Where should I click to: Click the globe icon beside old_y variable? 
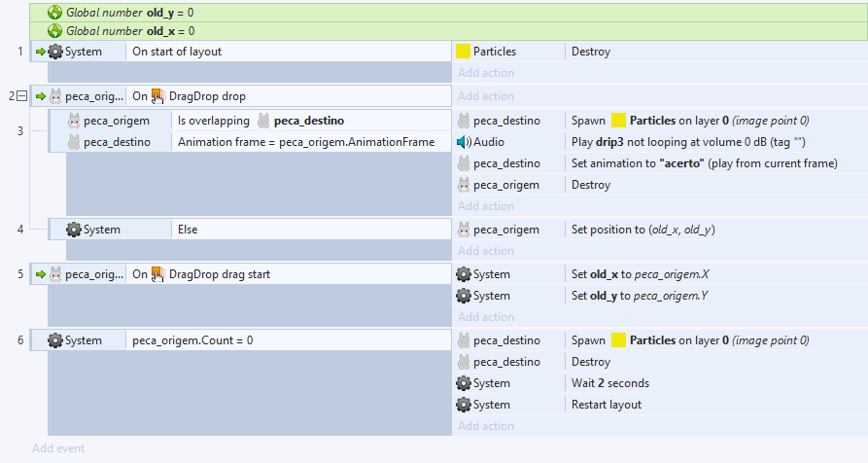pyautogui.click(x=55, y=13)
